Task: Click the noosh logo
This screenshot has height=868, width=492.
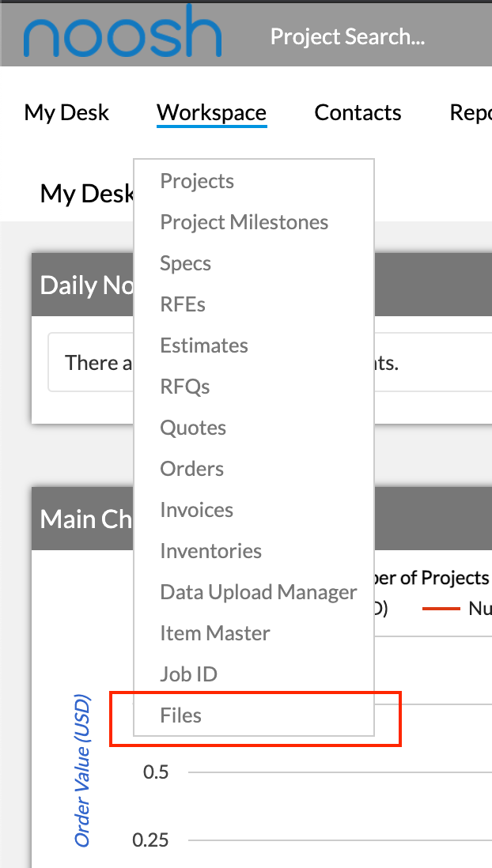Action: [x=123, y=31]
